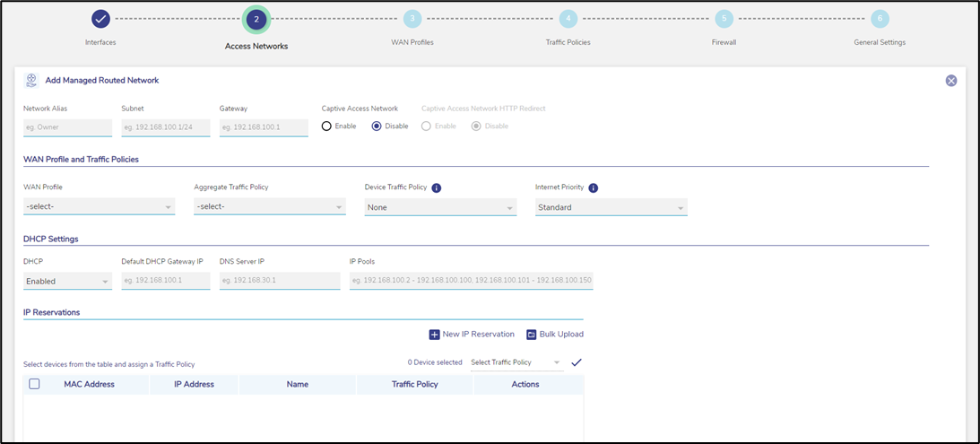980x444 pixels.
Task: Go to step 5 Firewall circle
Action: [724, 19]
